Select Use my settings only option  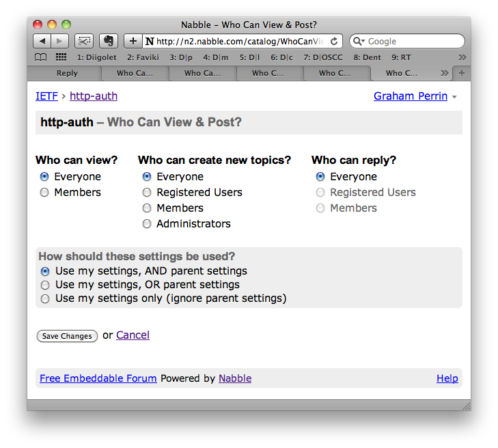click(45, 298)
